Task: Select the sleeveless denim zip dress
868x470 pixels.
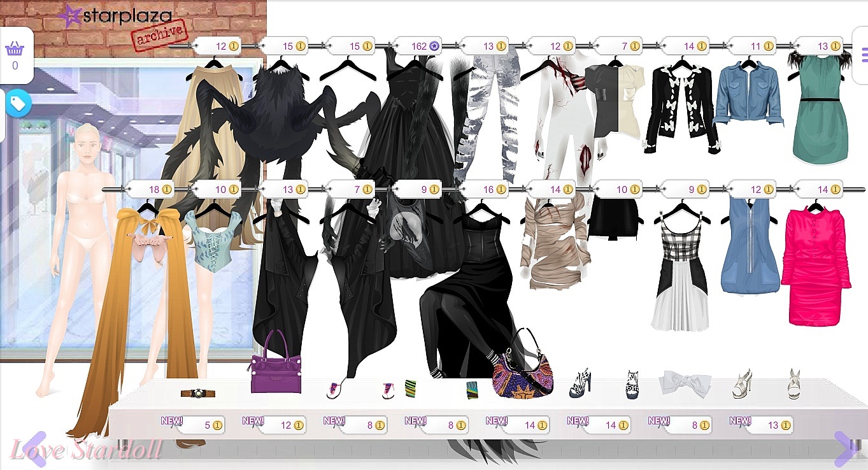Action: click(x=750, y=245)
